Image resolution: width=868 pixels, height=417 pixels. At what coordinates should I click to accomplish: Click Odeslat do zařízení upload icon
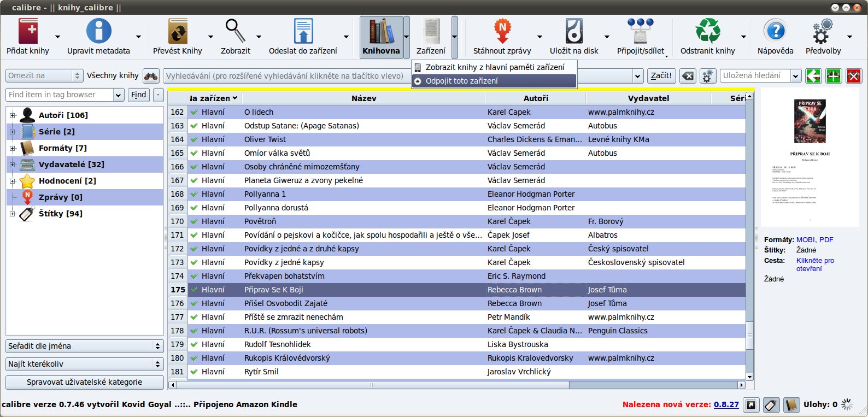pyautogui.click(x=303, y=31)
